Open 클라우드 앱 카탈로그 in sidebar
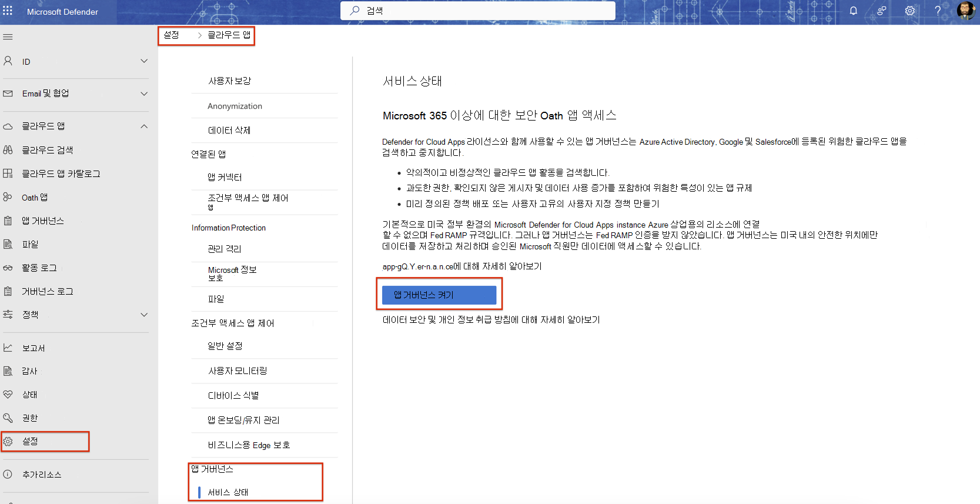Screen dimensions: 980x504 (x=61, y=173)
